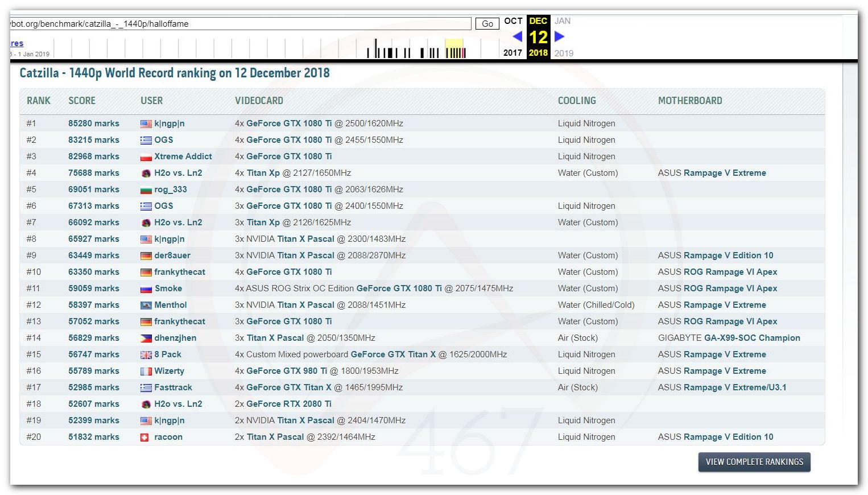868x495 pixels.
Task: Click the Go button
Action: pyautogui.click(x=487, y=24)
